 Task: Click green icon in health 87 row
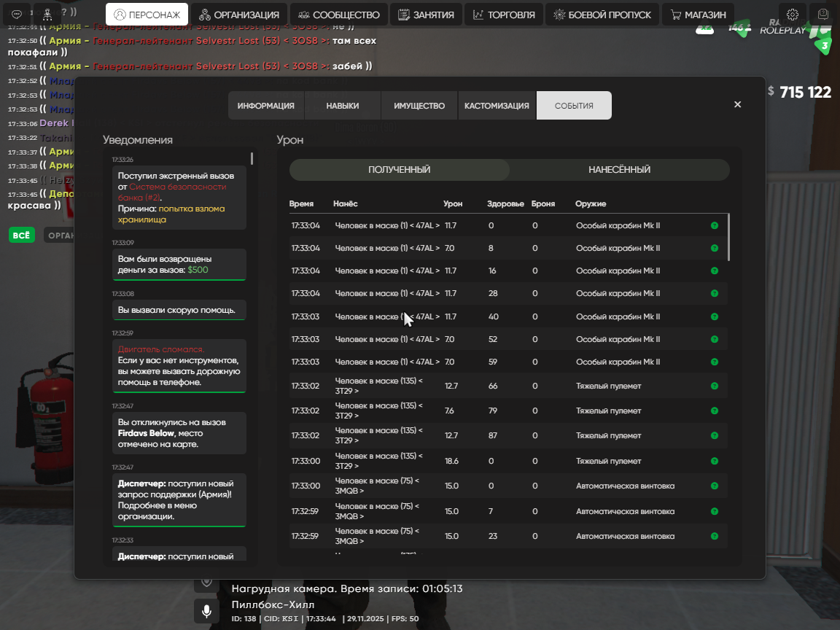tap(715, 436)
